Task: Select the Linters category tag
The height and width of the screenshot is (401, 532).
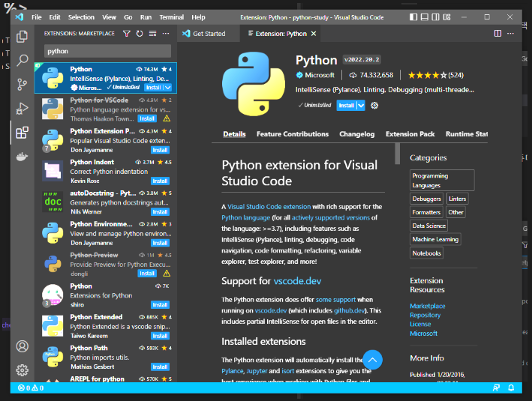Action: (457, 199)
